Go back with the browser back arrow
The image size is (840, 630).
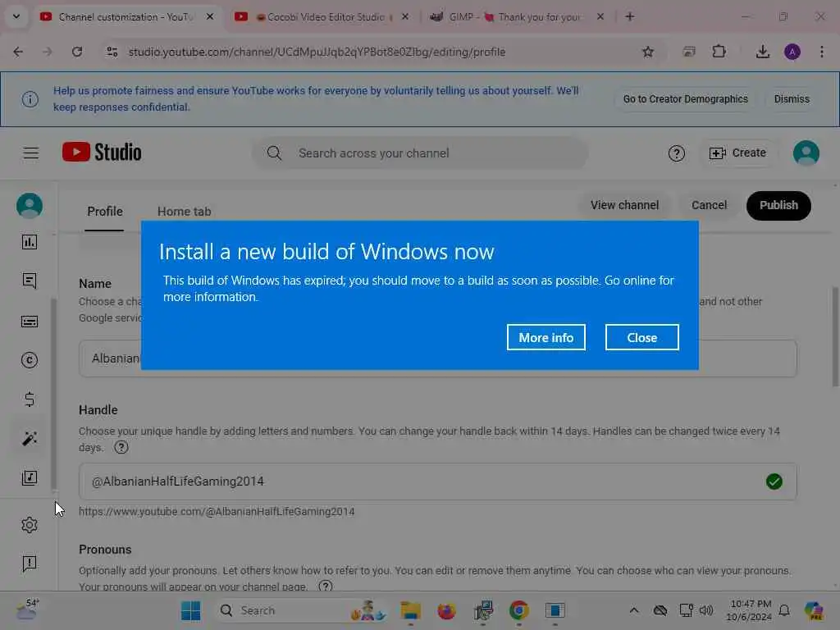(18, 52)
